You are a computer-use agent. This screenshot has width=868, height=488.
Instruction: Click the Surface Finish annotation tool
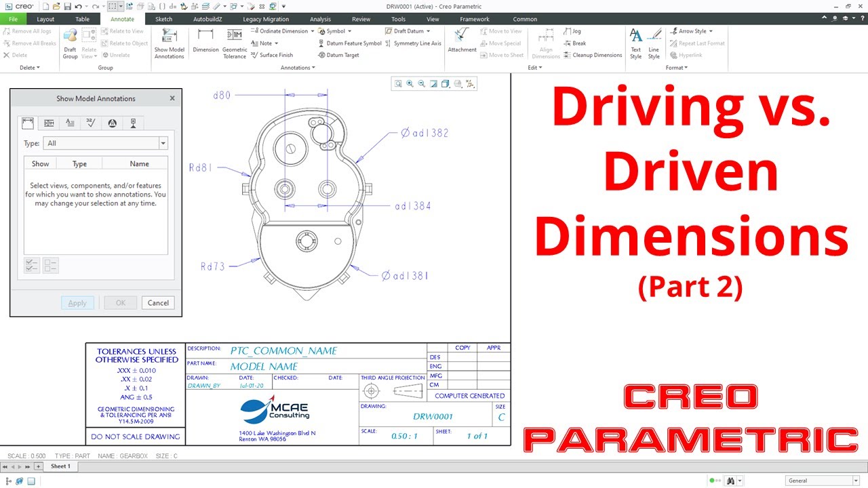point(272,55)
